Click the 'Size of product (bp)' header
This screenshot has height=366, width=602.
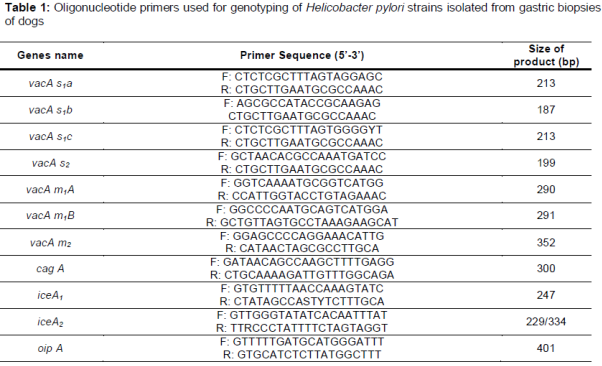point(546,55)
